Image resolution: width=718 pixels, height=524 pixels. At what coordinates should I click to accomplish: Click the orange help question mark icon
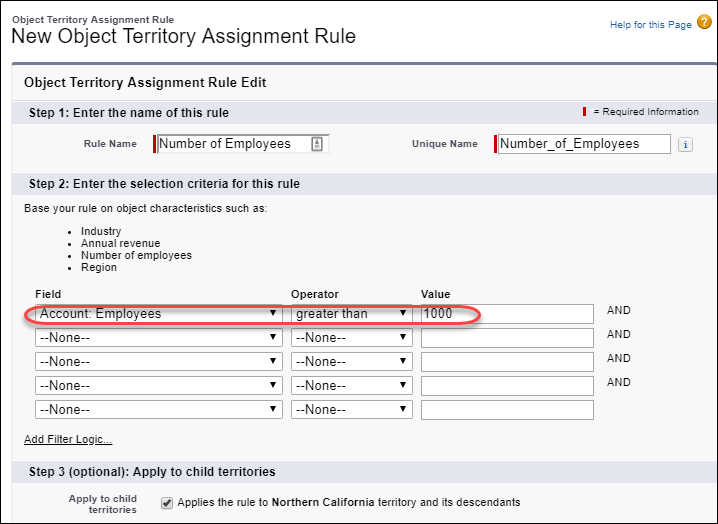click(704, 22)
